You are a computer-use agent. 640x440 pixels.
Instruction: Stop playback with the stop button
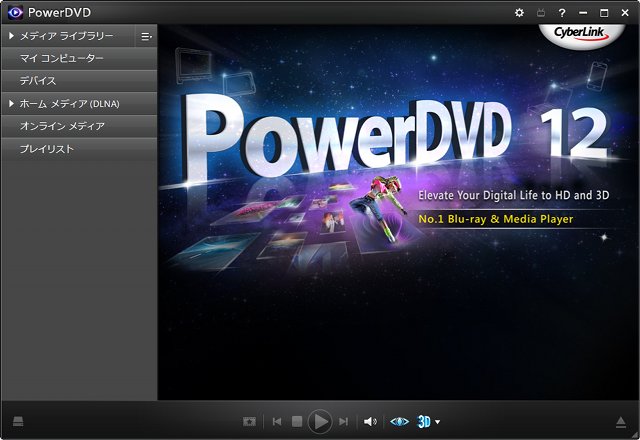[297, 422]
